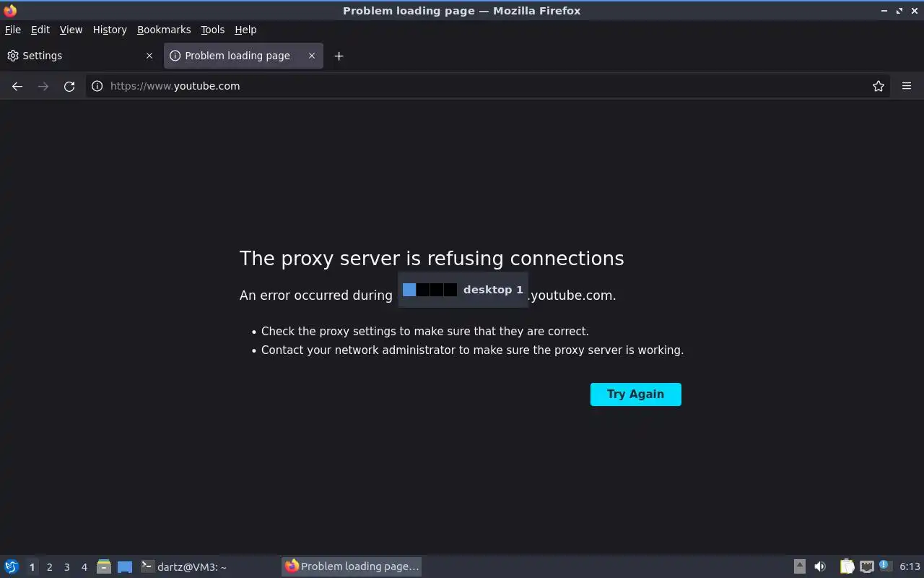Close the Problem loading page tab

point(312,56)
